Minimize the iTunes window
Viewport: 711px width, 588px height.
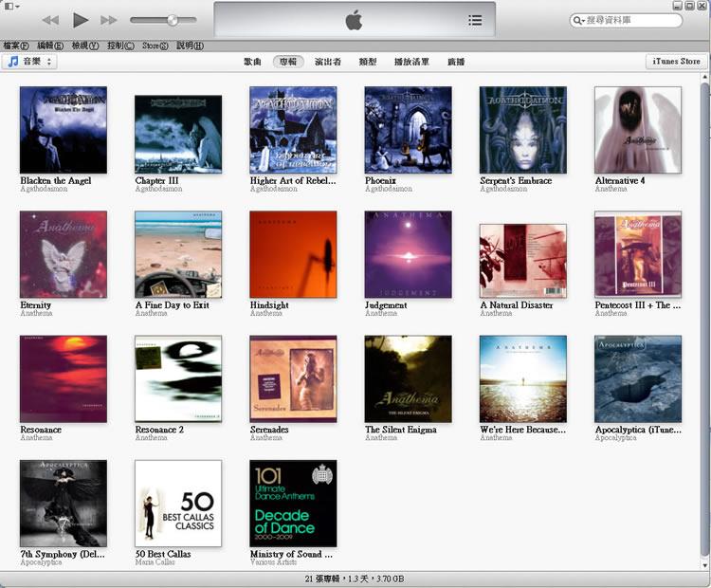pos(678,6)
